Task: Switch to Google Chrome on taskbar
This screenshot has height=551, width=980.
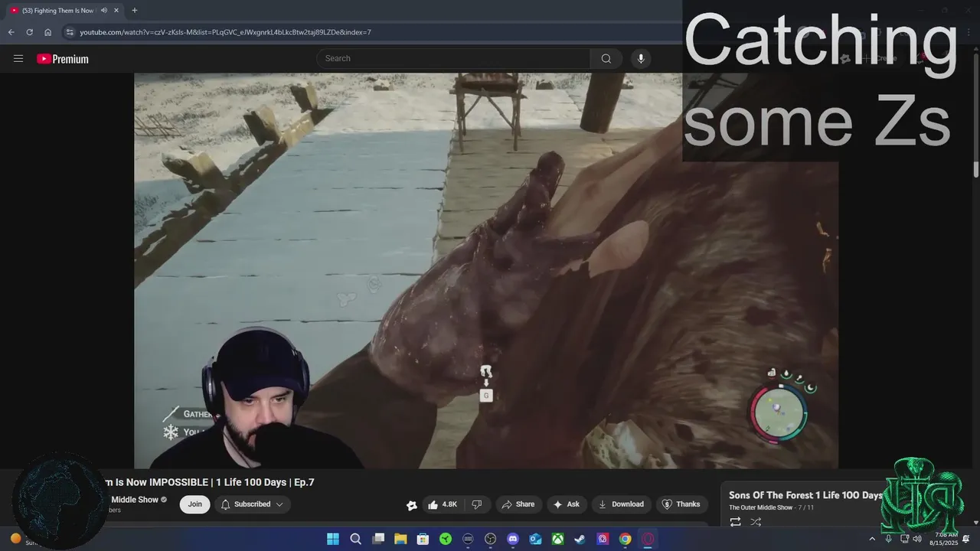Action: click(626, 539)
